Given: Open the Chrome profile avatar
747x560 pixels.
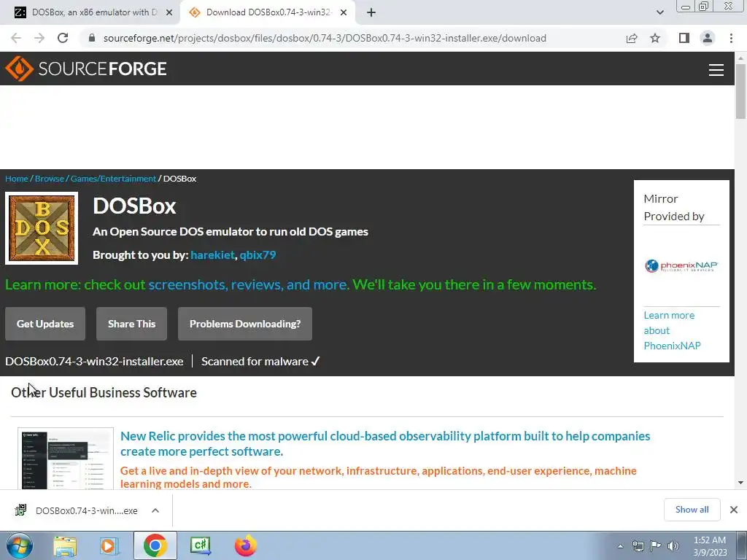Looking at the screenshot, I should (708, 38).
